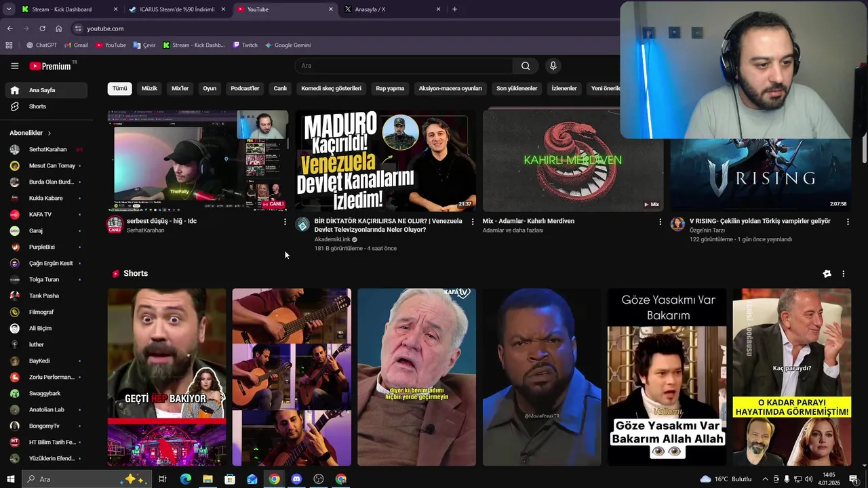The width and height of the screenshot is (868, 488).
Task: Open options menu for 'Kahırlı Merdiven' mix
Action: click(660, 222)
